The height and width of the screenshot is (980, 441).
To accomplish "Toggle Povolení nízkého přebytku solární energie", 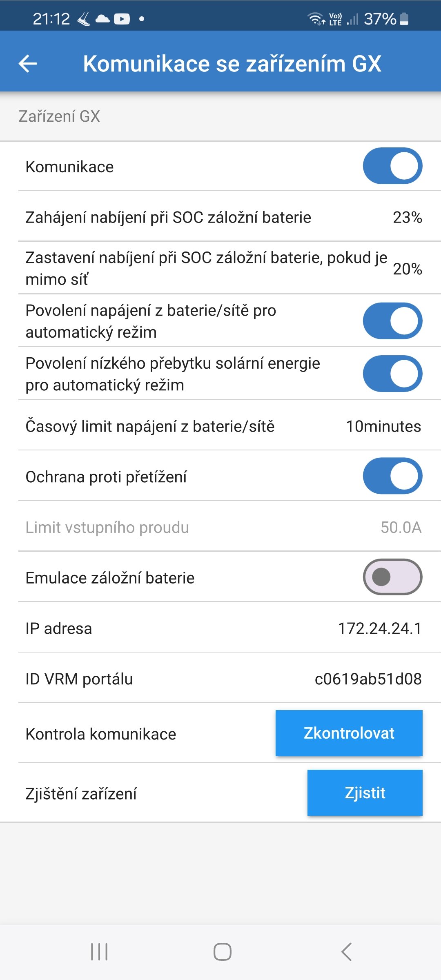I will click(392, 374).
